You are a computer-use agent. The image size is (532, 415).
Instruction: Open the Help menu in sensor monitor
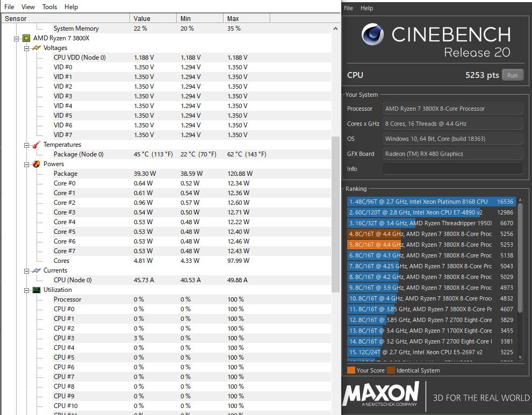71,7
